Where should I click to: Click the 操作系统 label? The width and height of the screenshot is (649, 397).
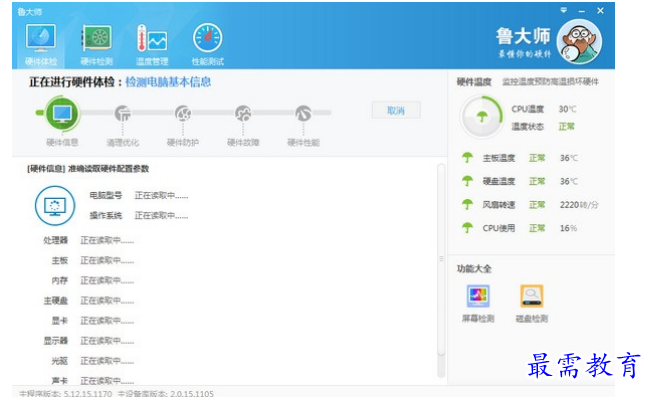coord(106,215)
